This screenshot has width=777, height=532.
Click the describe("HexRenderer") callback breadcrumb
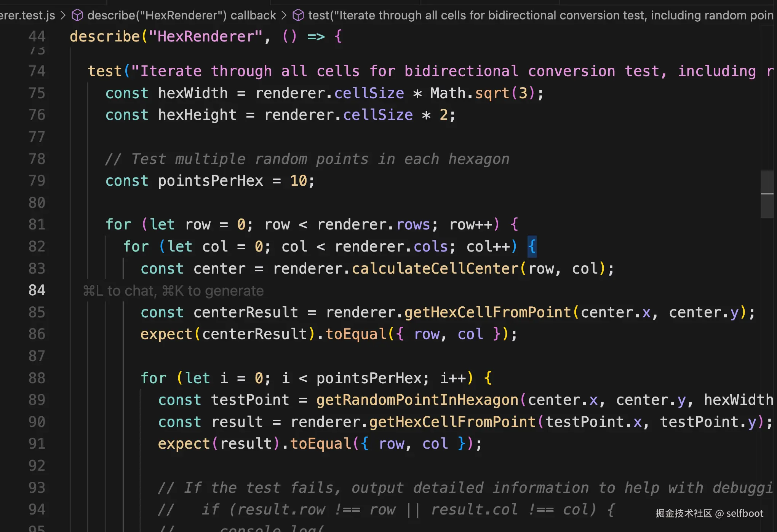click(x=182, y=15)
